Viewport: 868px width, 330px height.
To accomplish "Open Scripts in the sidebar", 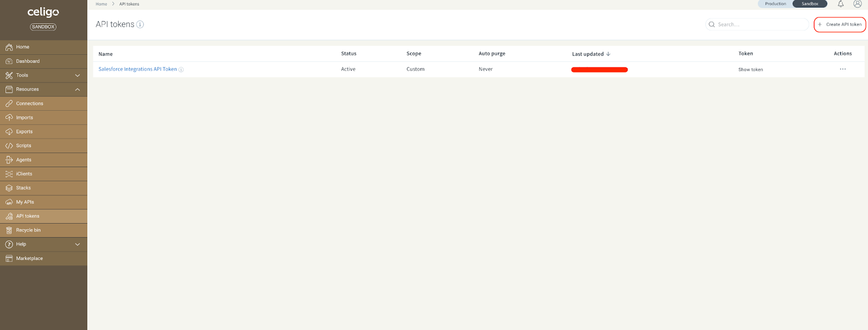I will [x=43, y=146].
